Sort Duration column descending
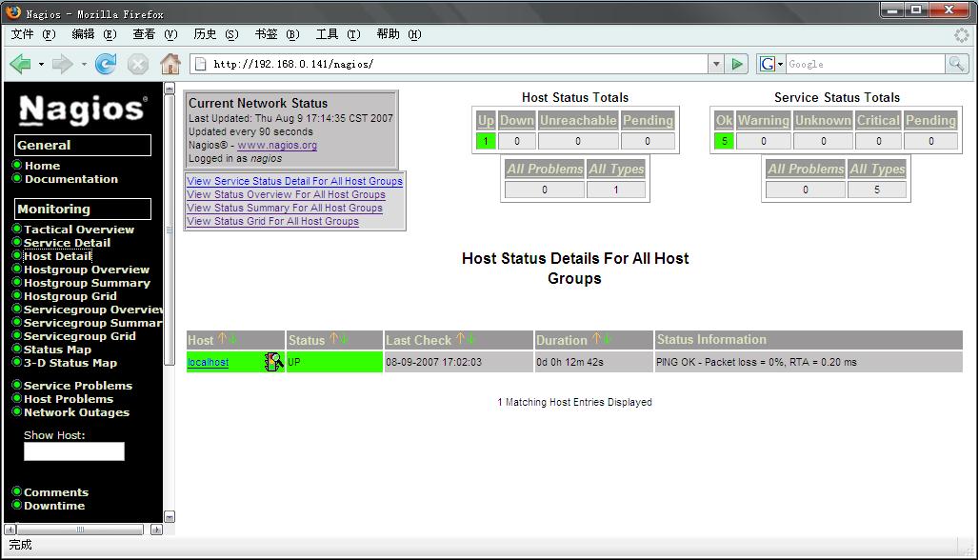This screenshot has height=560, width=979. click(607, 339)
